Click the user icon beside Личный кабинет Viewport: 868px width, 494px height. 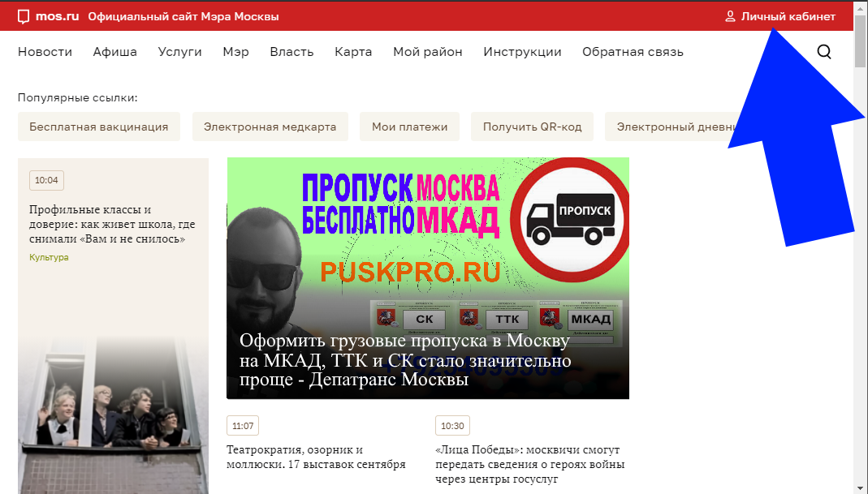730,16
